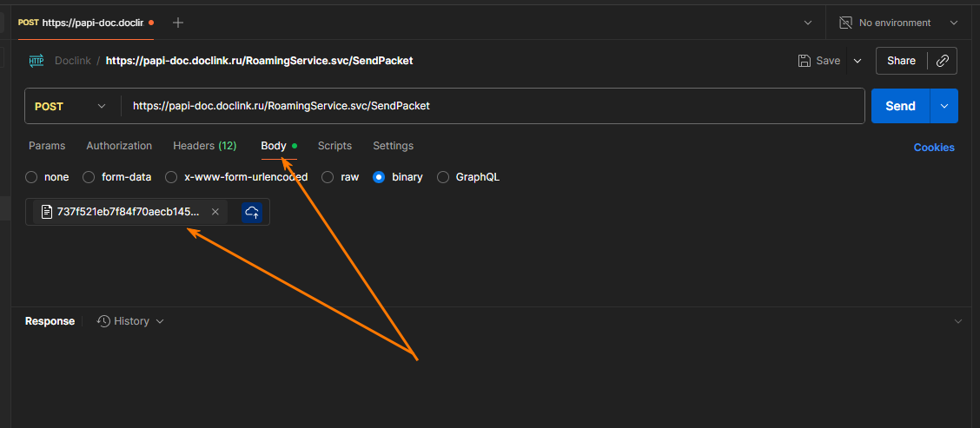Click the Response label
Image resolution: width=980 pixels, height=428 pixels.
tap(50, 321)
